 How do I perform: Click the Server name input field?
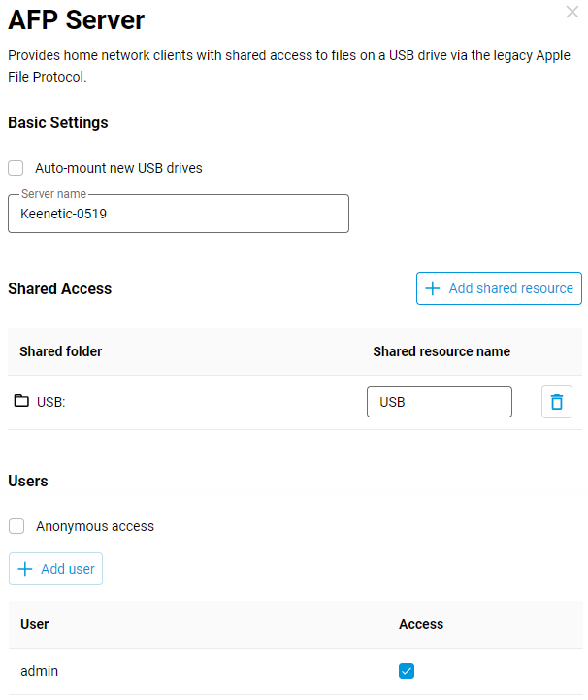(178, 215)
